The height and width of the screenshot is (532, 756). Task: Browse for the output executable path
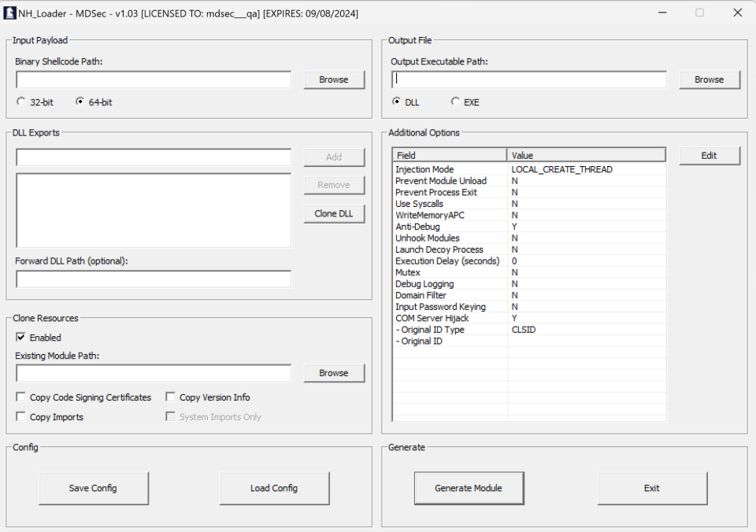pos(709,79)
